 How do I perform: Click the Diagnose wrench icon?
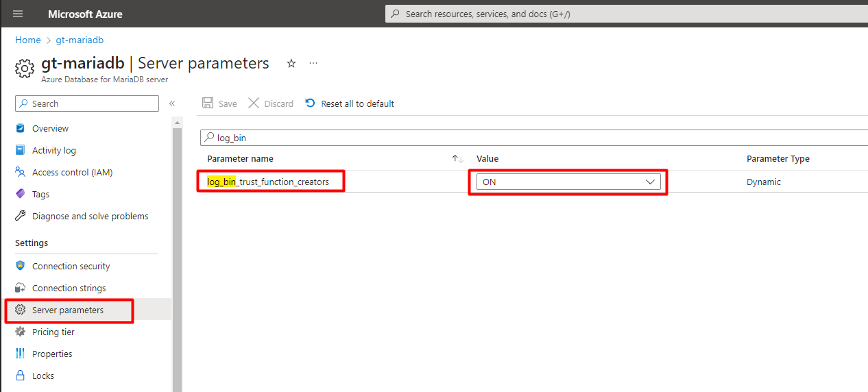tap(20, 216)
